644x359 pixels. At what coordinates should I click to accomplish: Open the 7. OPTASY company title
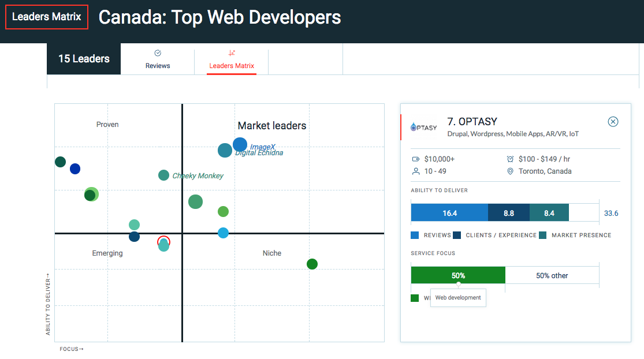472,121
